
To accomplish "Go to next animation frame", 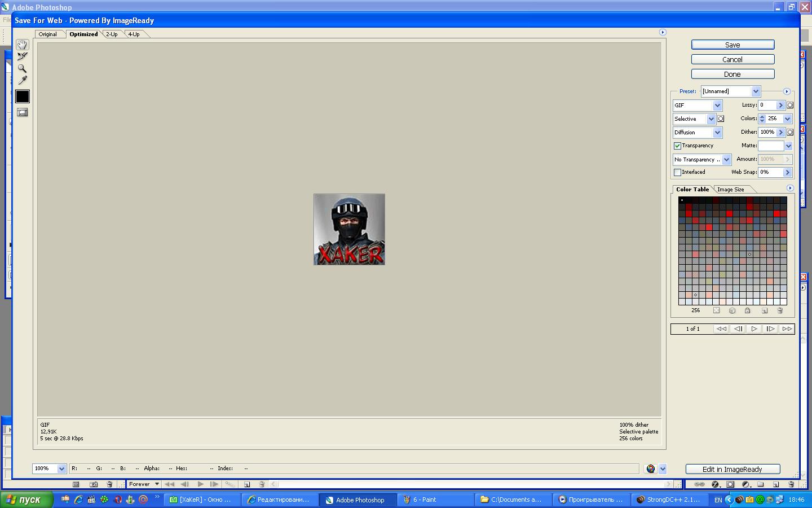I will click(770, 329).
